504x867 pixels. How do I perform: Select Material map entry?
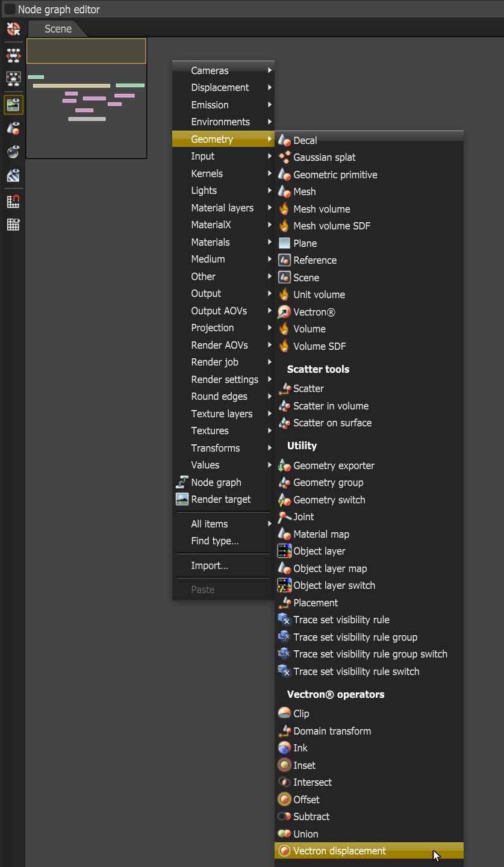(x=369, y=534)
